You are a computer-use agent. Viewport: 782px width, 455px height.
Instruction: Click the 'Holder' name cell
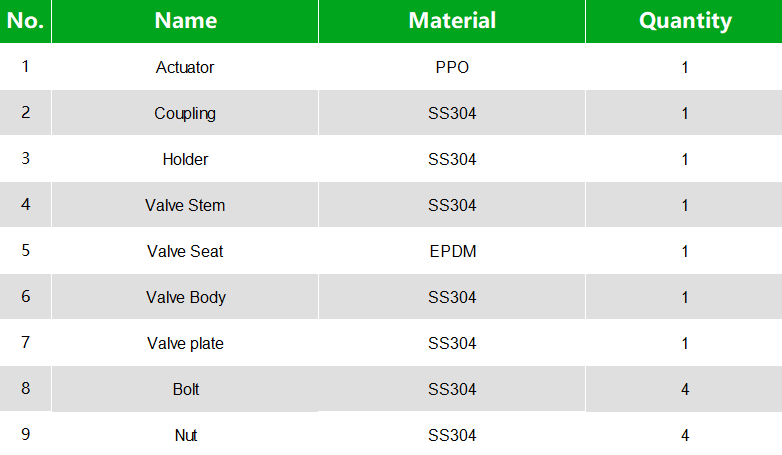185,160
